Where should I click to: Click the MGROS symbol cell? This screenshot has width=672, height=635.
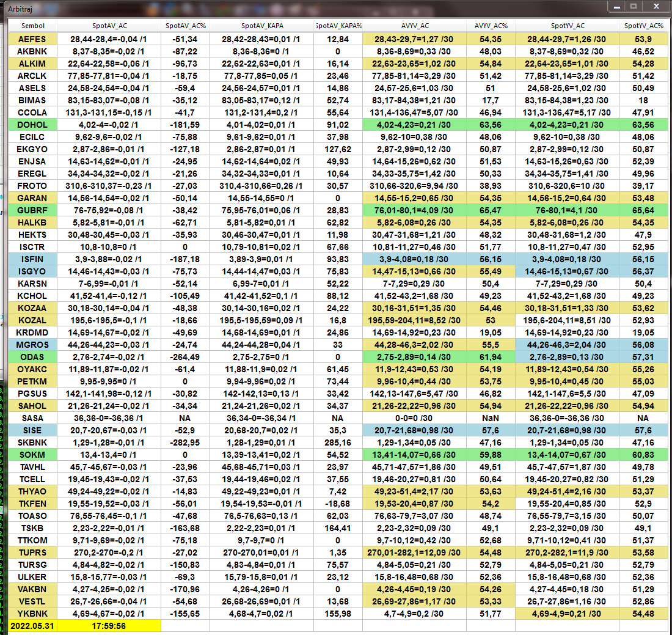pos(32,345)
